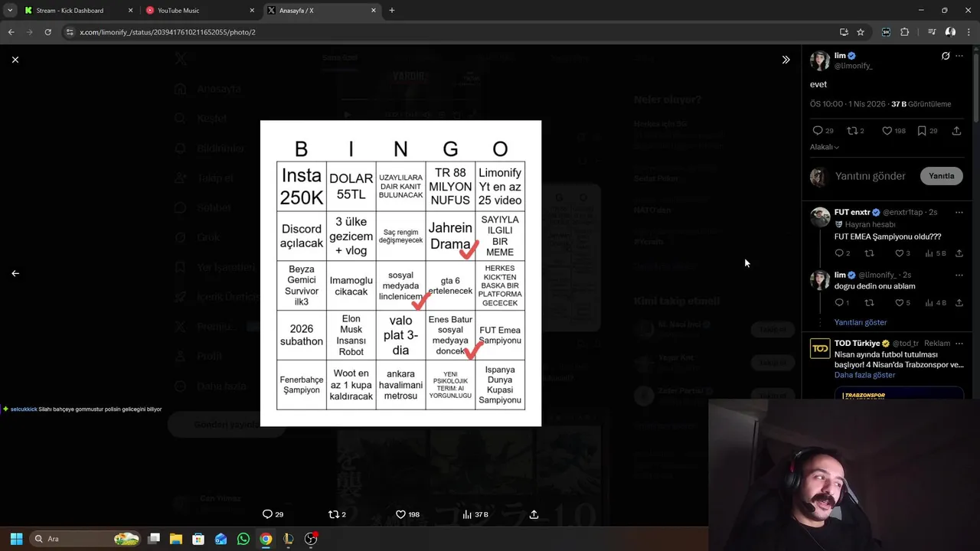Go back in browser history
The image size is (980, 551).
pyautogui.click(x=11, y=32)
